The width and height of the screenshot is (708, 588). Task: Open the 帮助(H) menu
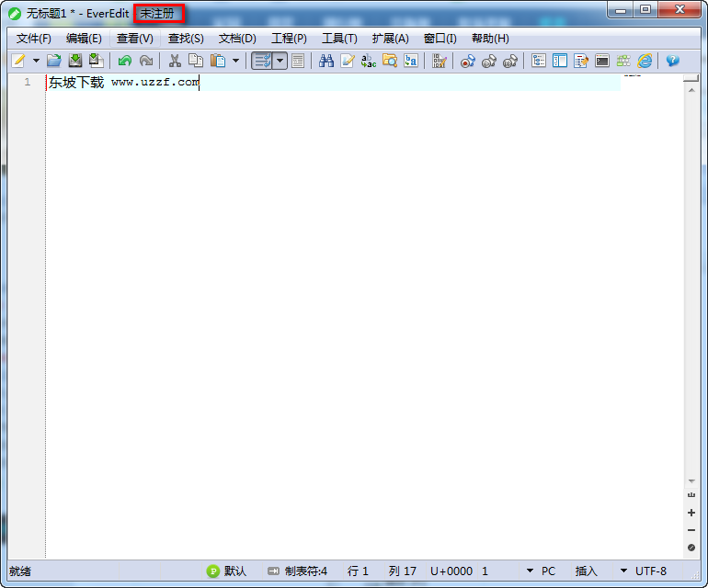tap(490, 39)
